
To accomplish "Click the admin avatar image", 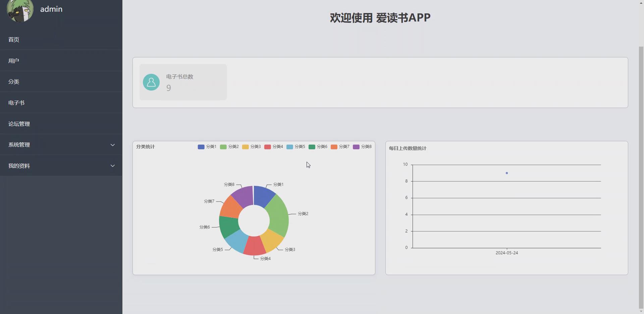I will coord(20,10).
